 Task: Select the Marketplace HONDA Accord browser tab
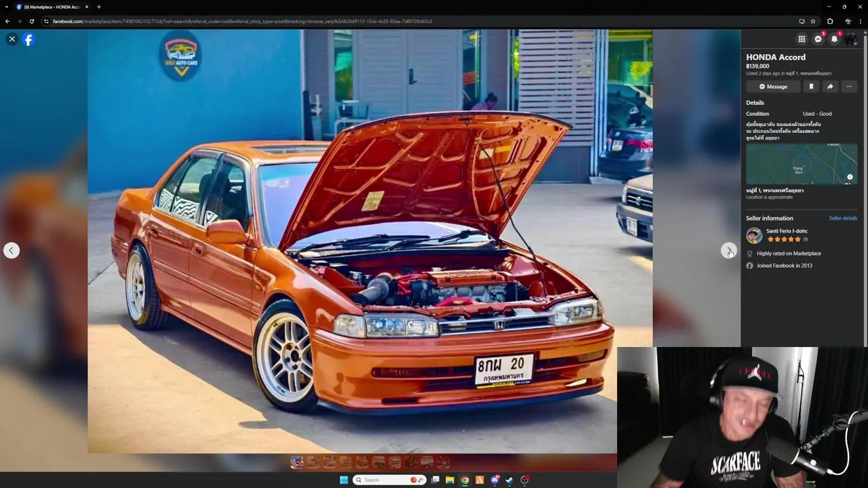(51, 7)
